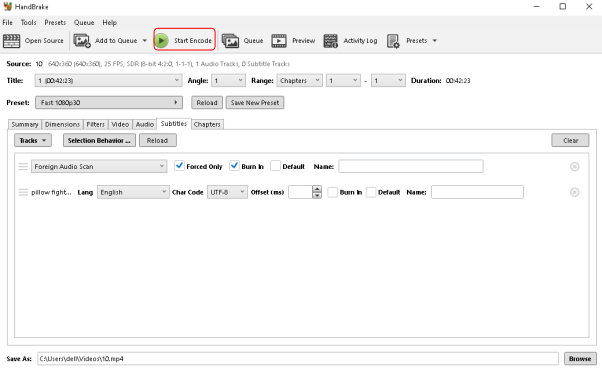Viewport: 602px width, 371px height.
Task: Uncheck Forced Only for Foreign Audio Scan
Action: pyautogui.click(x=179, y=166)
